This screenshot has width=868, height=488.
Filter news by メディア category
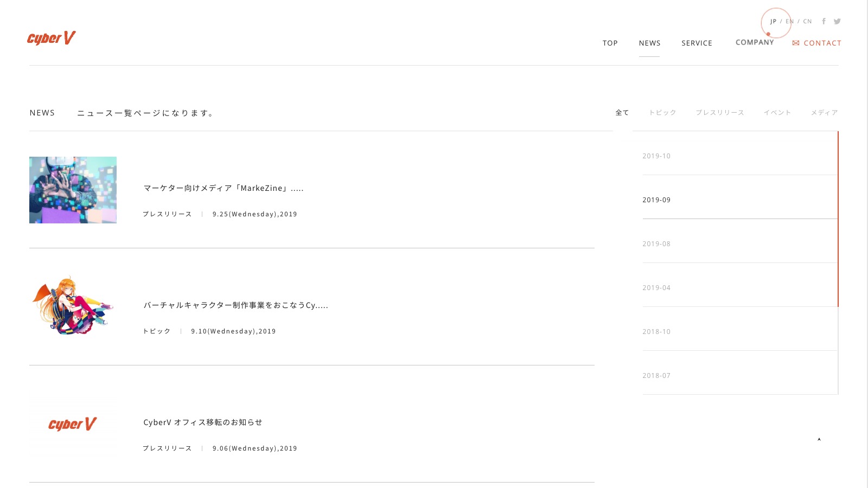coord(824,113)
